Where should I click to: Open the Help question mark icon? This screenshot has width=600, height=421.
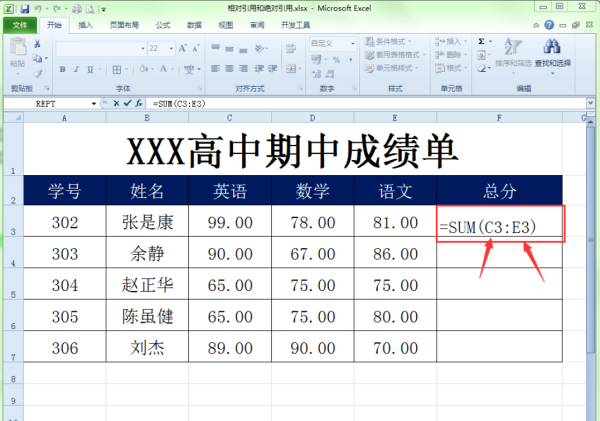coord(549,25)
